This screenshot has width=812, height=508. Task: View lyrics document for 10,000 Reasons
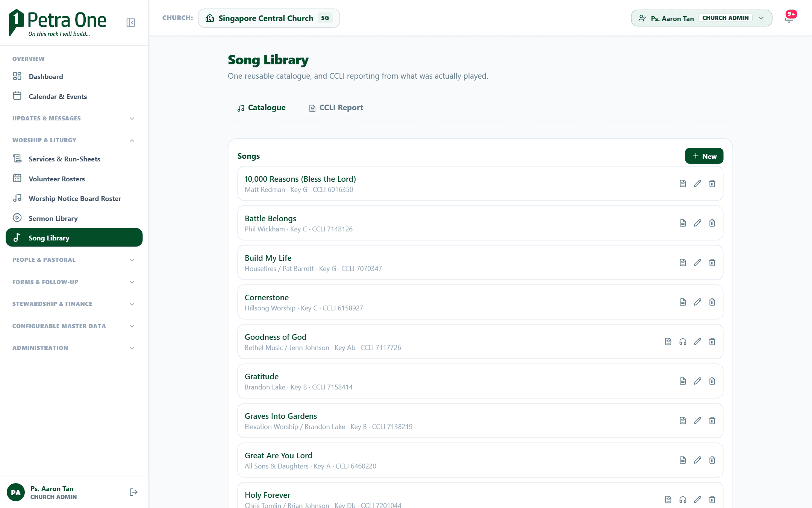coord(683,184)
